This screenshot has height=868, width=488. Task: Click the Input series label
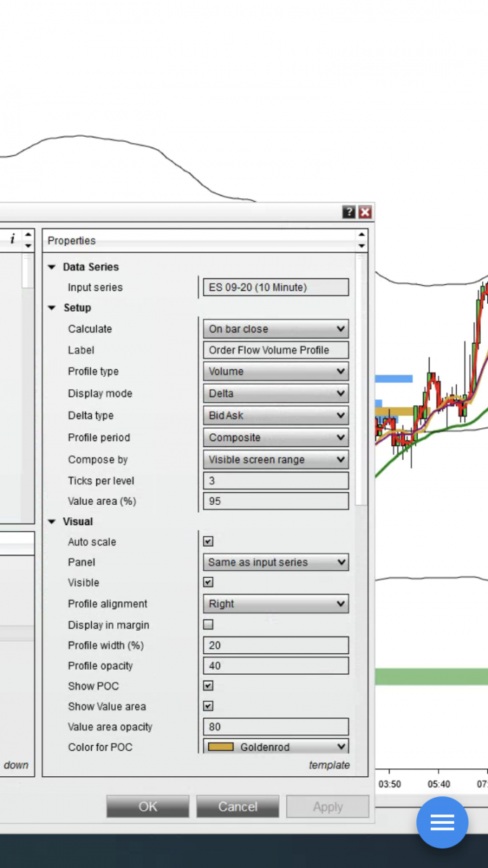coord(95,287)
